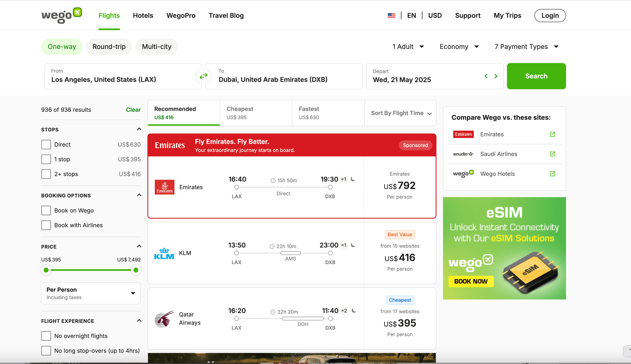Tick No overnight flights checkbox
This screenshot has height=364, width=631.
(x=46, y=336)
